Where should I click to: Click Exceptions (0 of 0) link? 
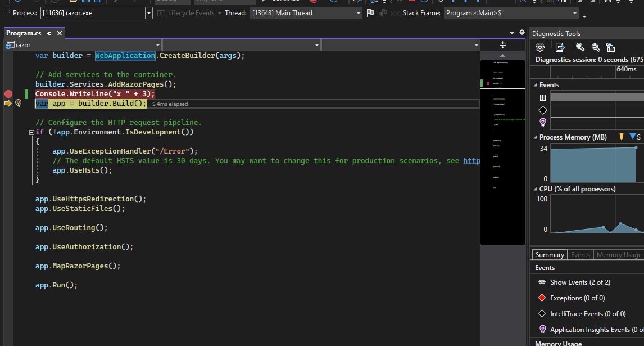click(x=578, y=298)
